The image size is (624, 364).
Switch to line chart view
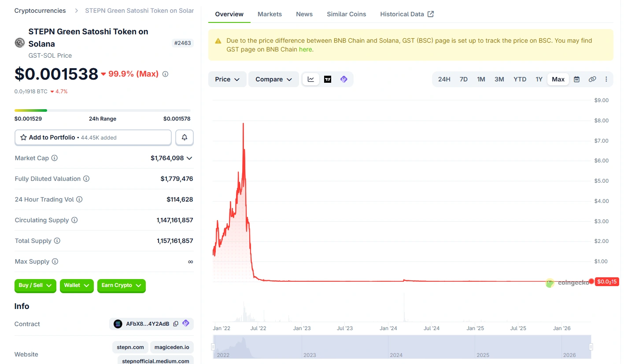click(x=311, y=79)
